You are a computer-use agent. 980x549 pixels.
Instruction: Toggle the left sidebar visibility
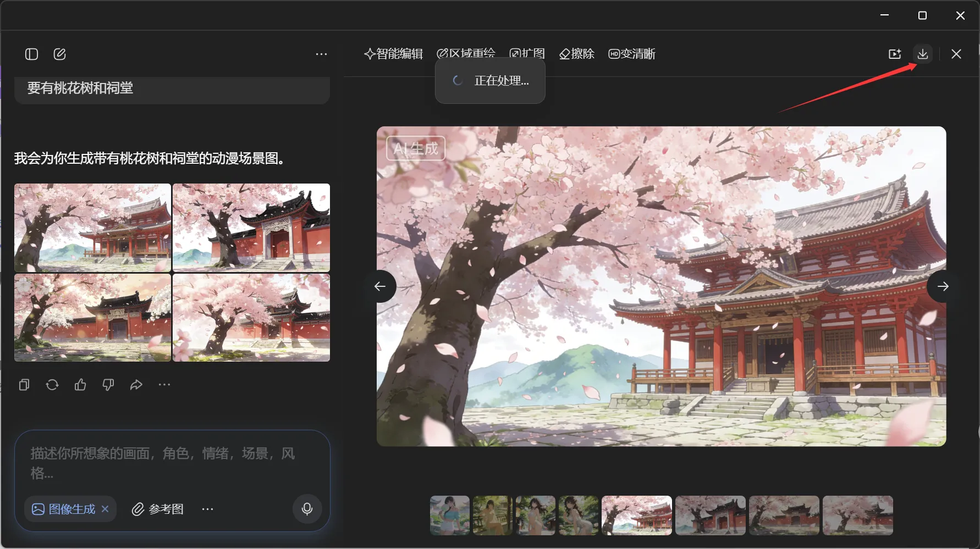pos(31,54)
